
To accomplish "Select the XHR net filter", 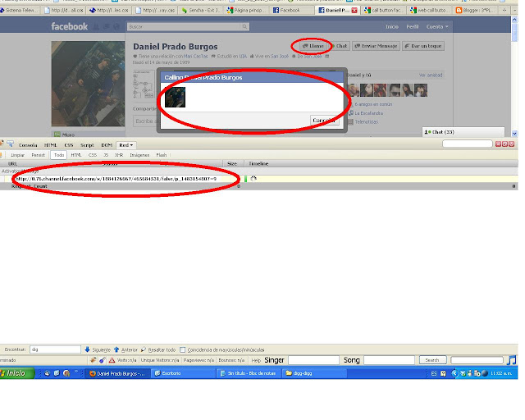I will click(x=118, y=155).
